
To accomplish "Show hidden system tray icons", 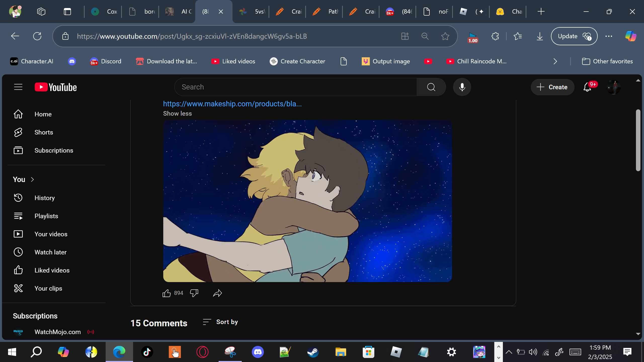I will pos(509,352).
